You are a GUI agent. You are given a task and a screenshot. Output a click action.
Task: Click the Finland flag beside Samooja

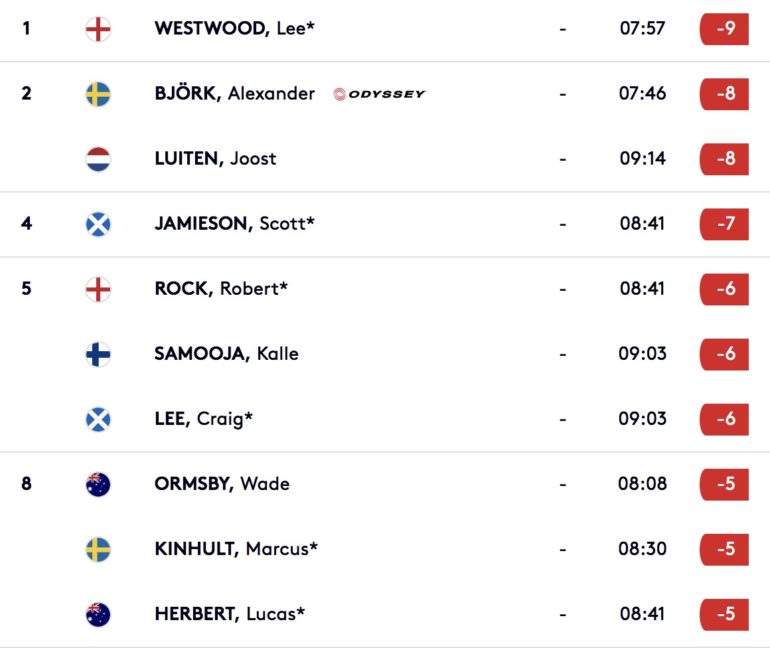coord(98,354)
